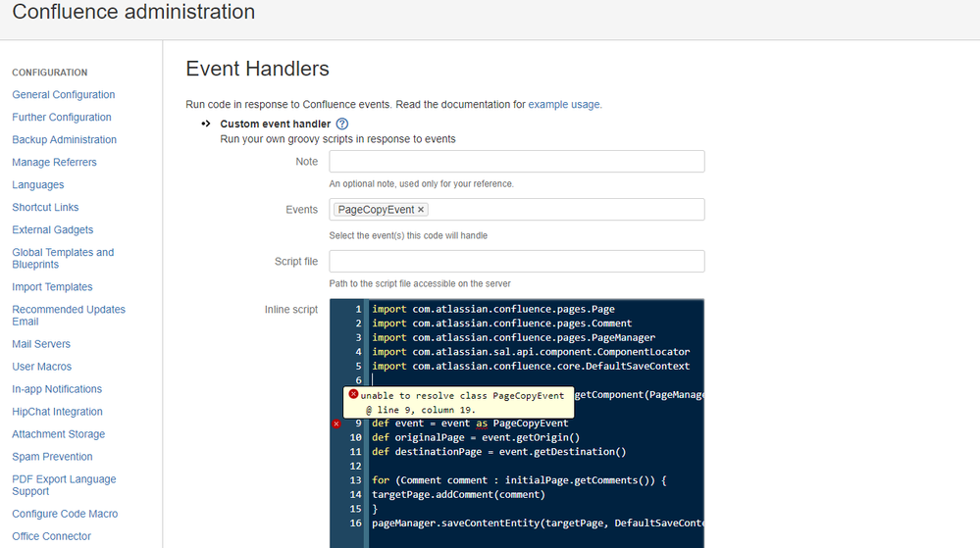
Task: Click the line 5 DefaultSaveContext import
Action: [x=531, y=367]
